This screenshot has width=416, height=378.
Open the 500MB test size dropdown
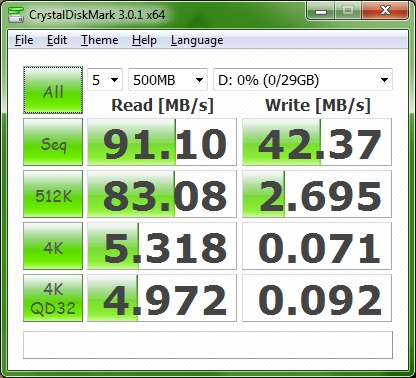point(168,80)
